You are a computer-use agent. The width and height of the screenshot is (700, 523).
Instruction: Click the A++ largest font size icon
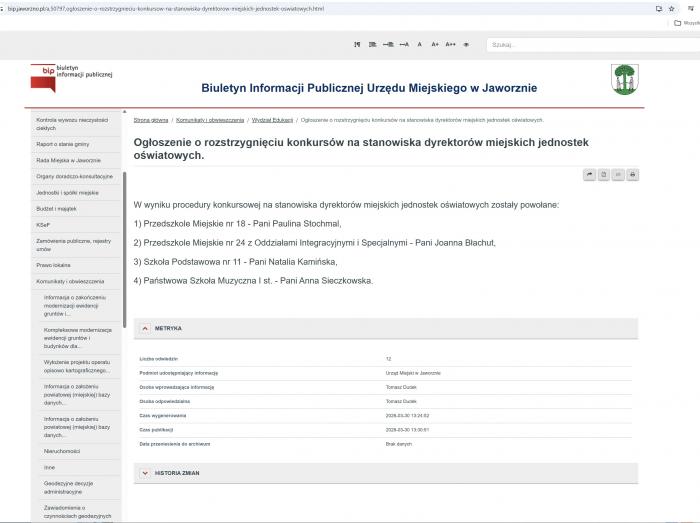coord(450,45)
